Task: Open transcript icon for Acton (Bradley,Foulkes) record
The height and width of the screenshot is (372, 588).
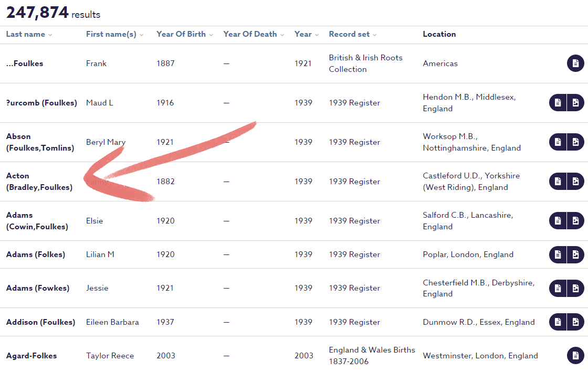Action: point(558,182)
